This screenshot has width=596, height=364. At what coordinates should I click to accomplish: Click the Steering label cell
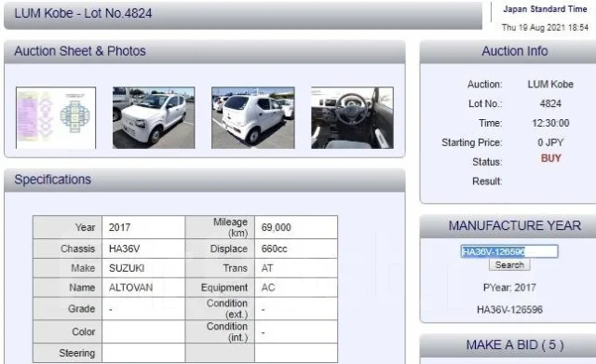pos(68,353)
